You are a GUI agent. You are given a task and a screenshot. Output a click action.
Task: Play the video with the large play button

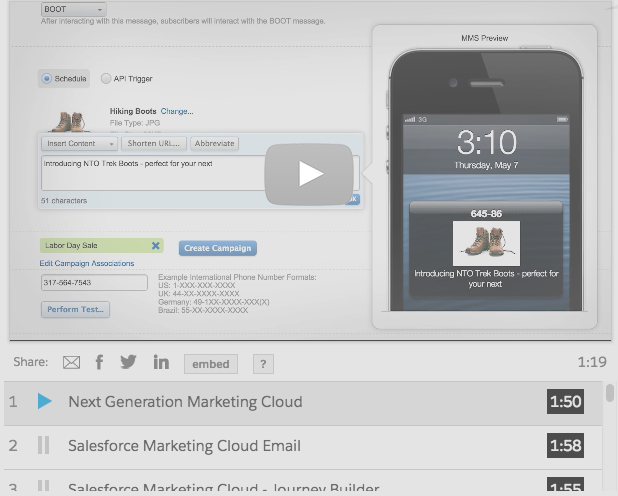pyautogui.click(x=309, y=174)
